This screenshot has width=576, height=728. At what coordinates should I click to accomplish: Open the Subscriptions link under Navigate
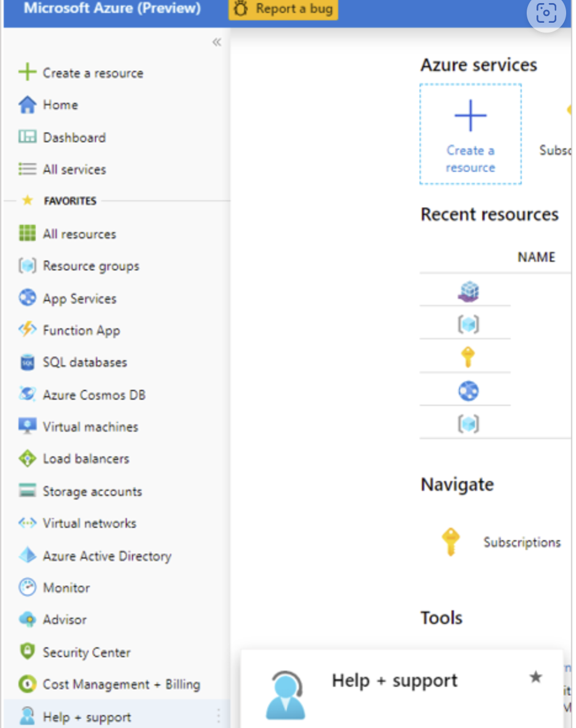coord(522,542)
